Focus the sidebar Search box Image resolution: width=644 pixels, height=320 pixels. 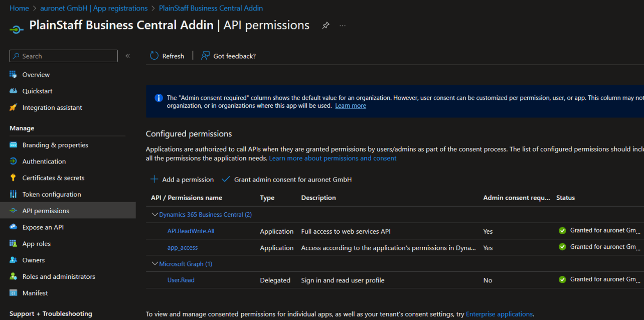[64, 56]
